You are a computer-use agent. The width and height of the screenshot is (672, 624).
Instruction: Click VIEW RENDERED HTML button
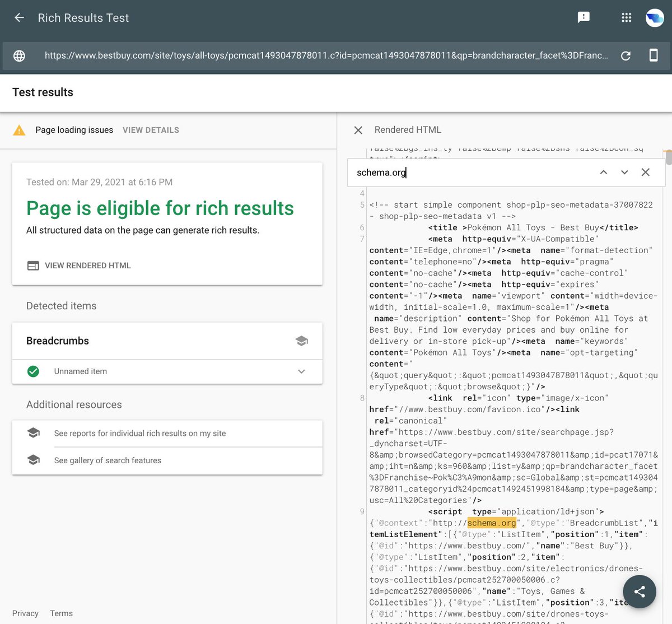pos(79,266)
